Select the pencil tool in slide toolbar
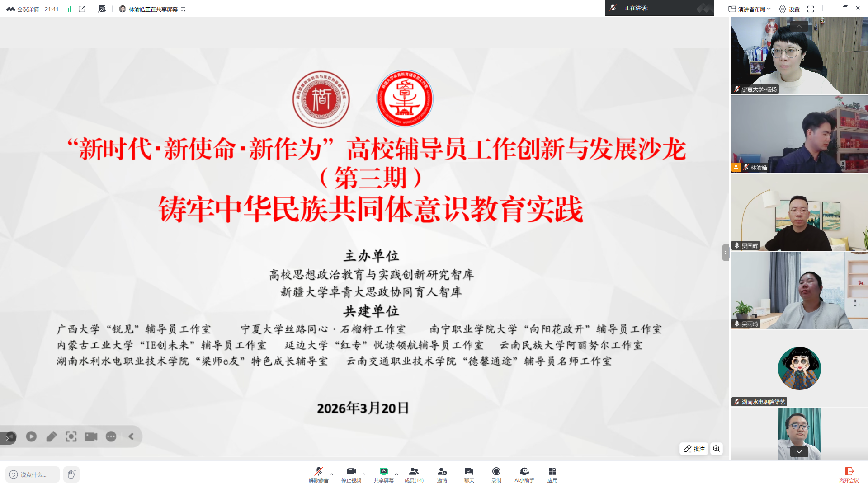This screenshot has width=868, height=488. coord(51,436)
